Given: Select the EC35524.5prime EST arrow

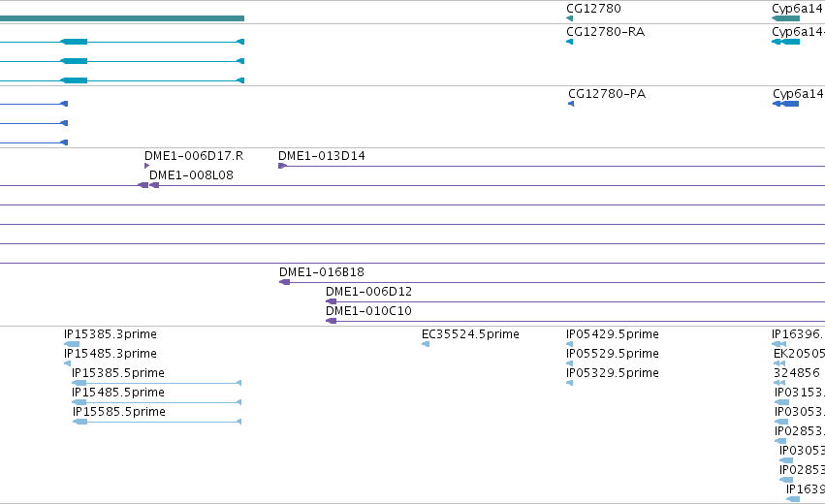Looking at the screenshot, I should pyautogui.click(x=426, y=344).
